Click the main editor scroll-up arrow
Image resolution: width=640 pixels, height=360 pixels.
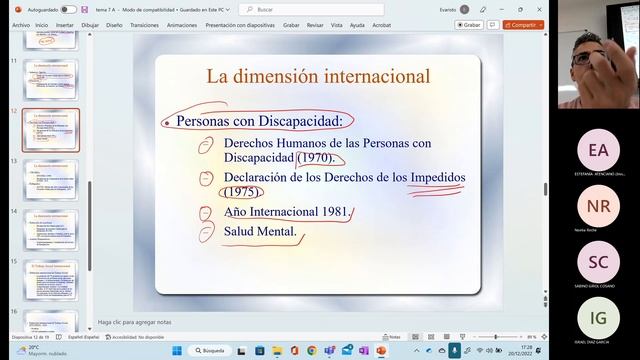click(x=545, y=35)
